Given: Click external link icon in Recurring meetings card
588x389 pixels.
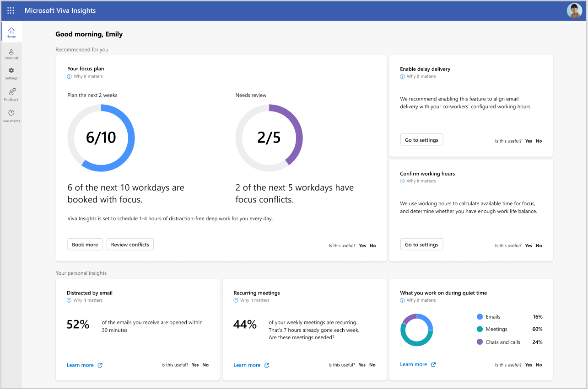Looking at the screenshot, I should pyautogui.click(x=267, y=365).
